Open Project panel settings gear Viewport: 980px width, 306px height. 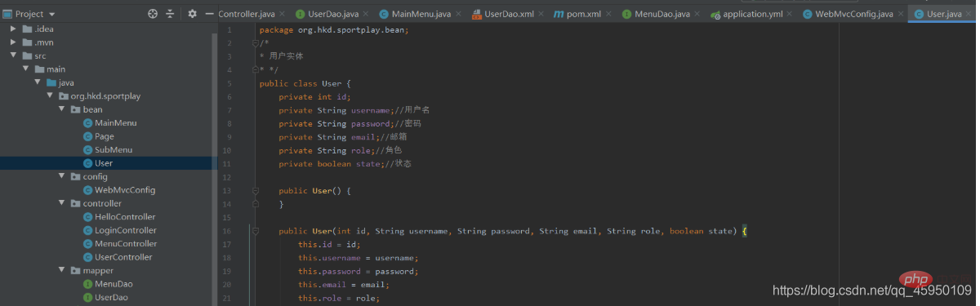tap(192, 14)
